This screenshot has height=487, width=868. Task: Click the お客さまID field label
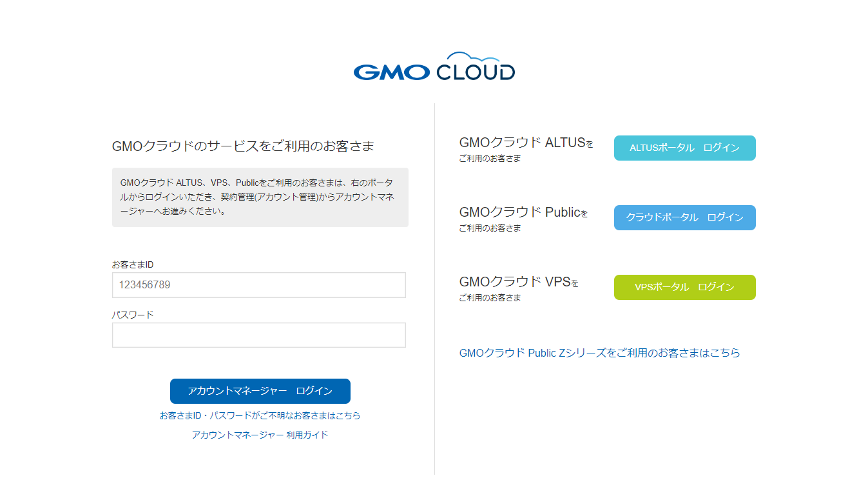133,264
